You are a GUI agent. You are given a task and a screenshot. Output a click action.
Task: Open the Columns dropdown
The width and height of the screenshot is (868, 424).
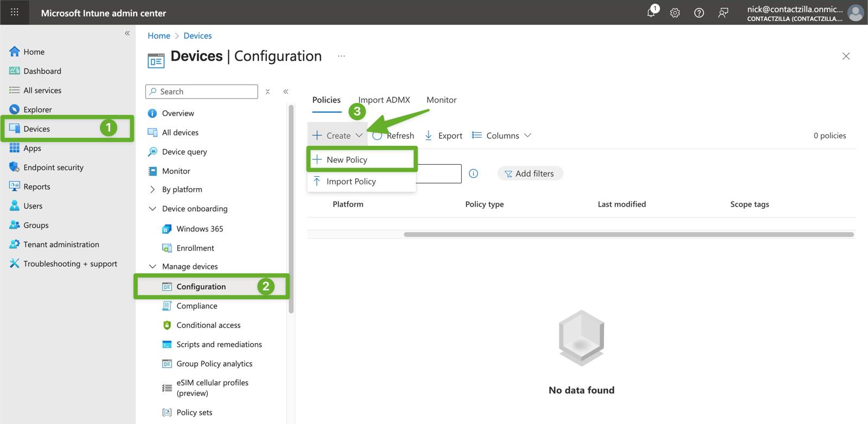(x=501, y=136)
